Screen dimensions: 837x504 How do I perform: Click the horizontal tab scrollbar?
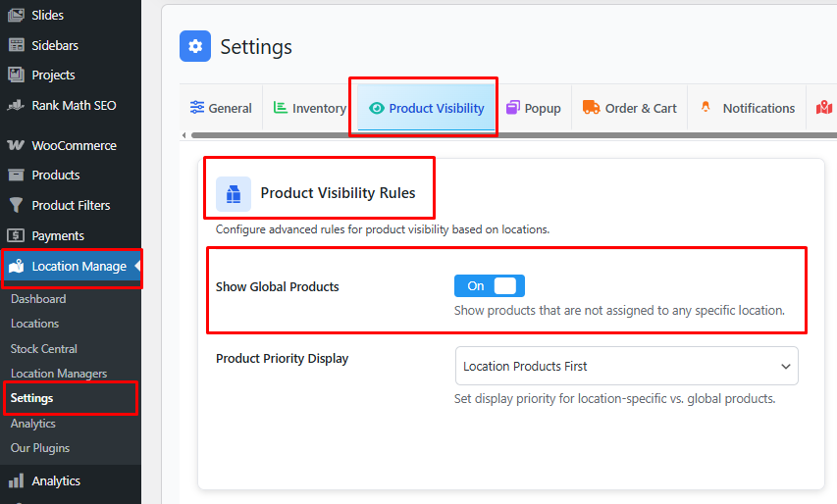[x=491, y=134]
